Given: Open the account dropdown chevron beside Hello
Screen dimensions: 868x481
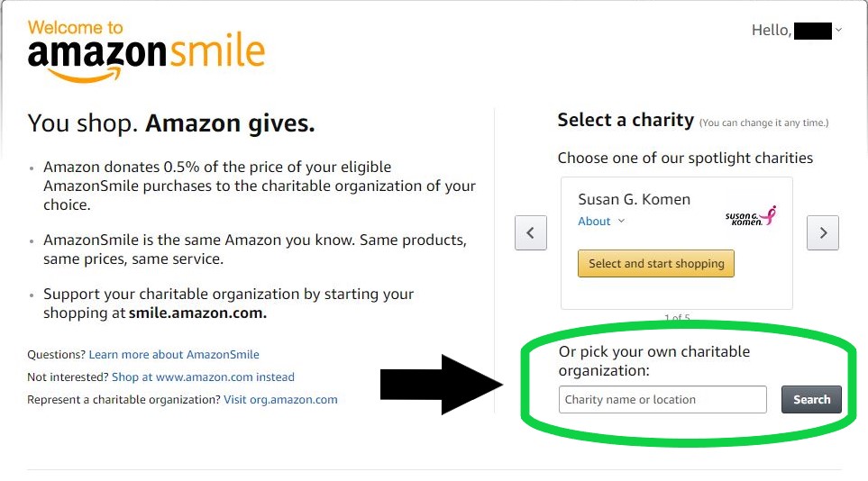Looking at the screenshot, I should point(838,30).
